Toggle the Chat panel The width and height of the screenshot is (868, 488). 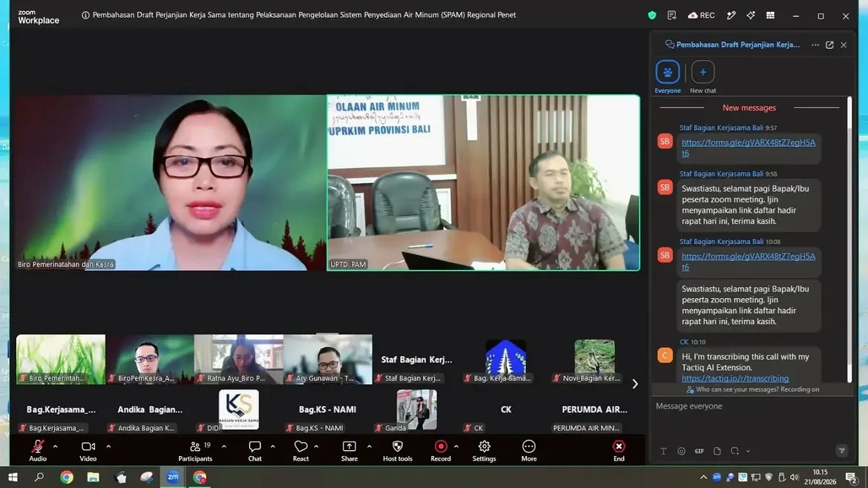[x=254, y=450]
